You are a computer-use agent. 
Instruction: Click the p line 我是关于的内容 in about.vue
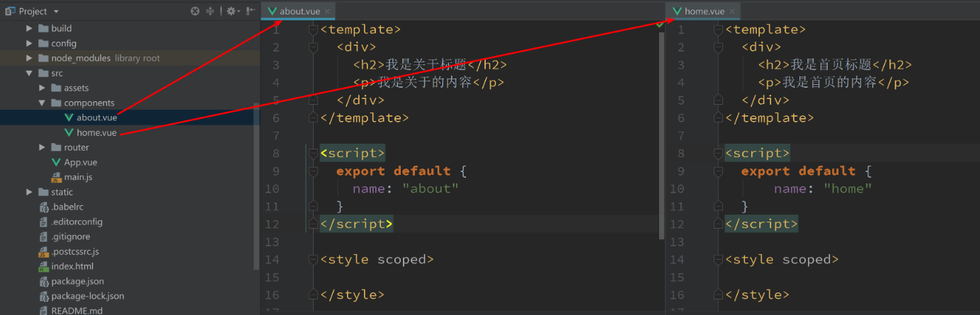[428, 83]
